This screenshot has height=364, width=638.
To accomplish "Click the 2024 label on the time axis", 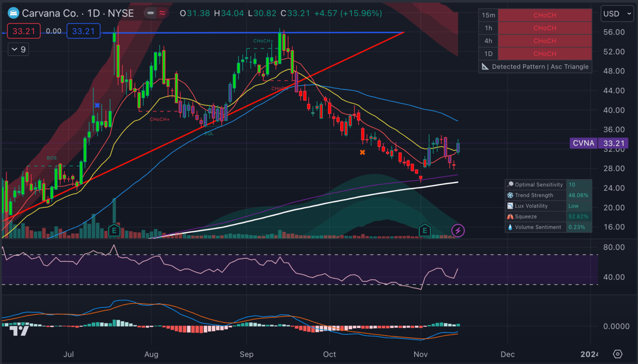I will (589, 354).
